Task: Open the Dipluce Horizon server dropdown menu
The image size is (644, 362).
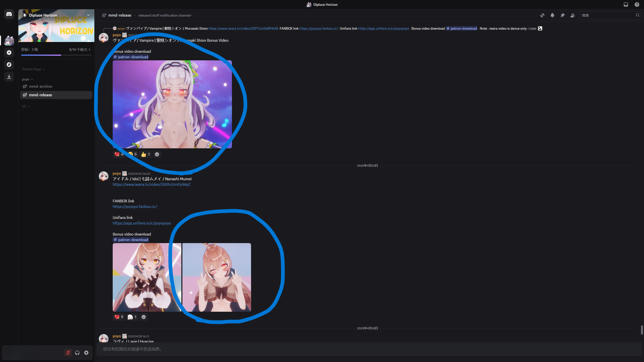Action: [x=88, y=15]
